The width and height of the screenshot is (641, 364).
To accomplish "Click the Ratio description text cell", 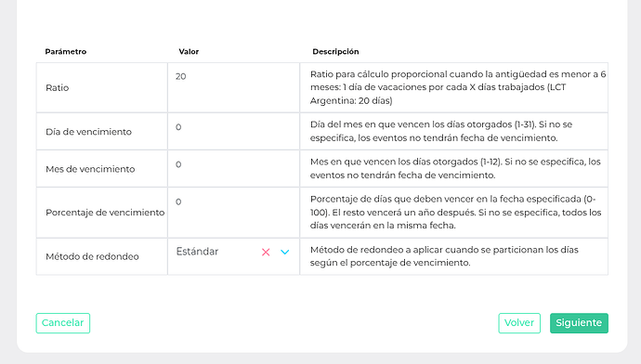I will (453, 87).
